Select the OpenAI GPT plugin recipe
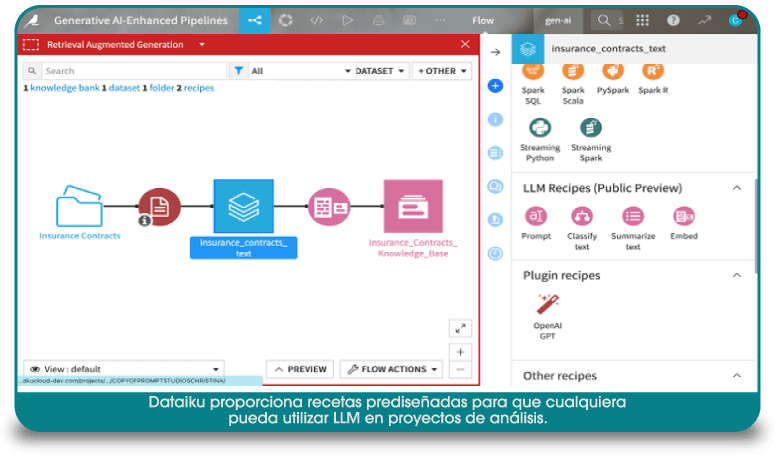The height and width of the screenshot is (468, 775). (x=548, y=304)
